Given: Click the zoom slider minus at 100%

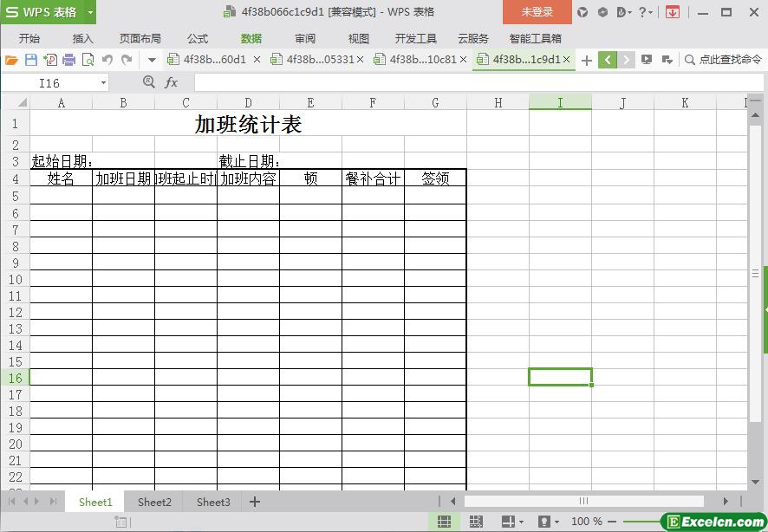Looking at the screenshot, I should [612, 522].
